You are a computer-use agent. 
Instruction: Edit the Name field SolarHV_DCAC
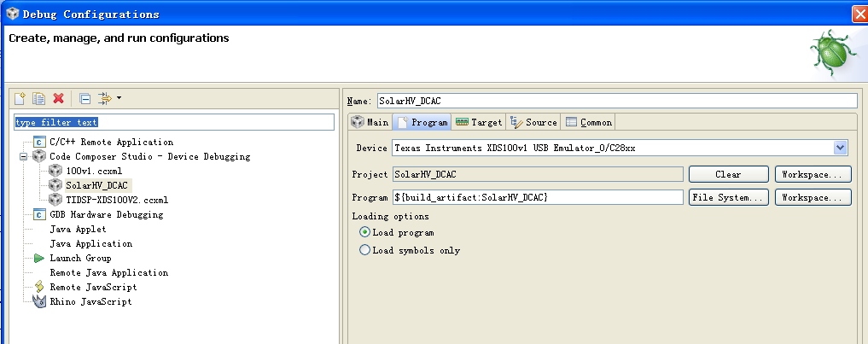tap(617, 101)
